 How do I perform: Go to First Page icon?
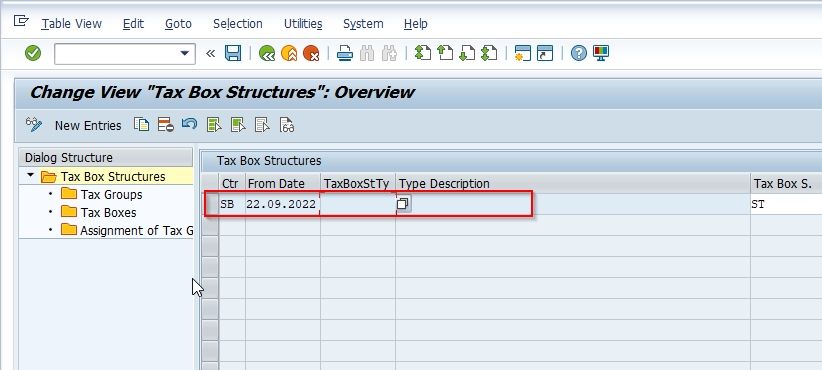click(x=423, y=53)
